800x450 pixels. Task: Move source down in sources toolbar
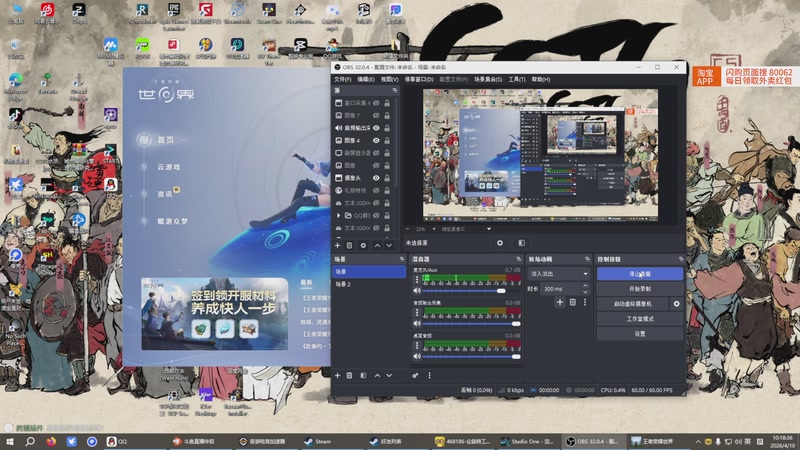389,245
